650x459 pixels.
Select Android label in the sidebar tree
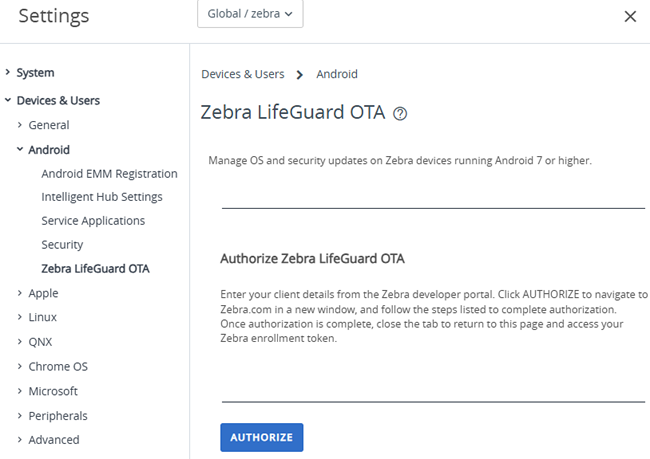click(x=49, y=150)
